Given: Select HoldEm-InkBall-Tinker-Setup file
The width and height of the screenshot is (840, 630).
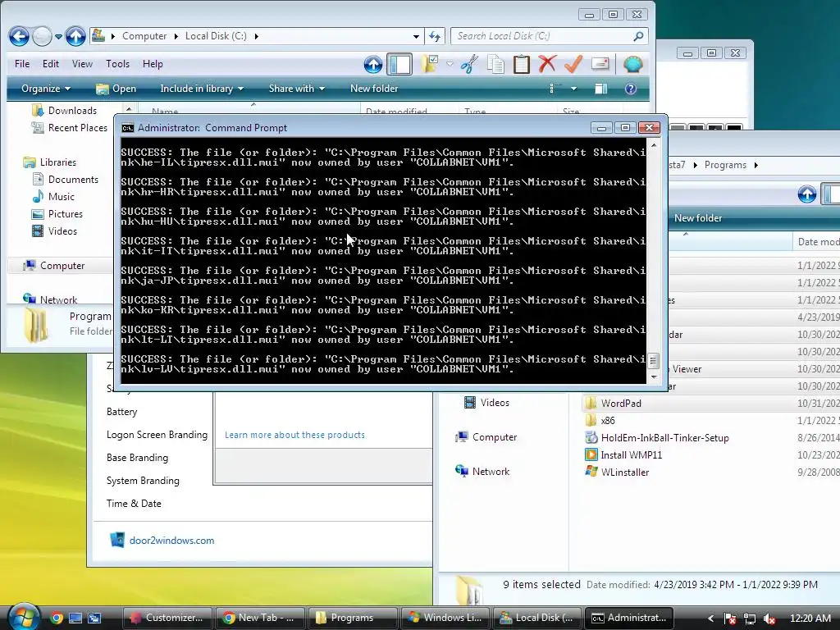Looking at the screenshot, I should pyautogui.click(x=657, y=438).
